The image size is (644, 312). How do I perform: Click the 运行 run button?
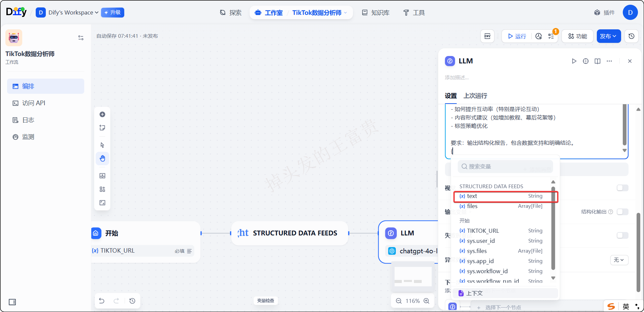517,36
